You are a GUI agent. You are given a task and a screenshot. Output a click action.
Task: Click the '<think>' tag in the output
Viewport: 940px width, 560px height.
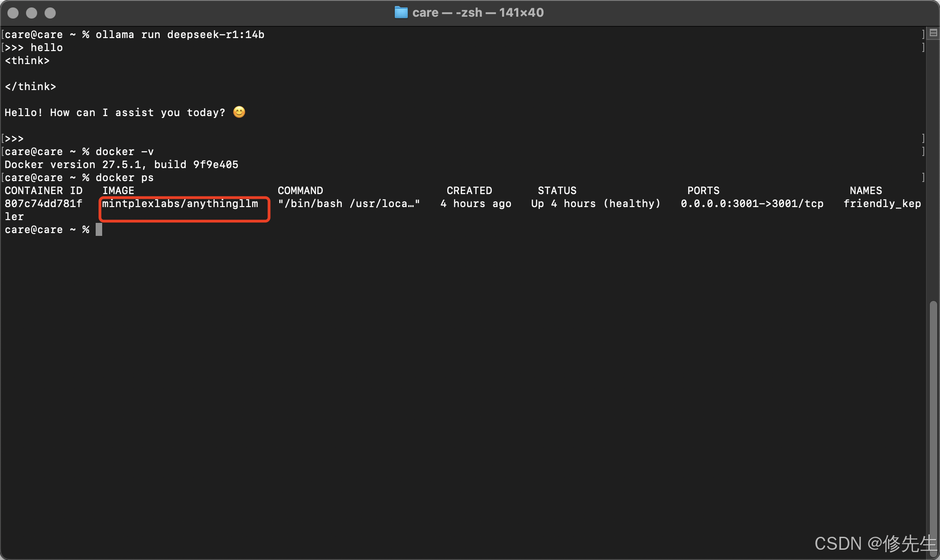pos(27,60)
